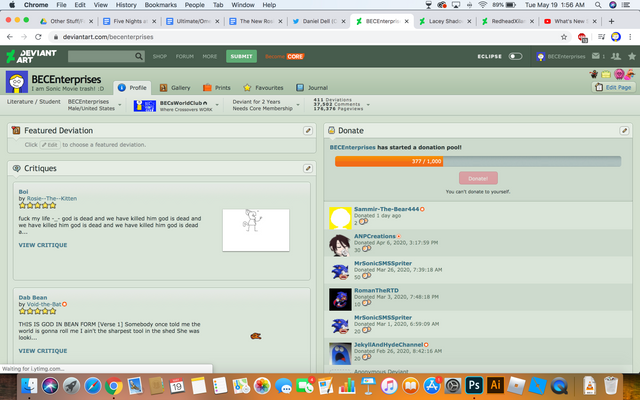640x400 pixels.
Task: Click Become CORE link
Action: click(284, 56)
